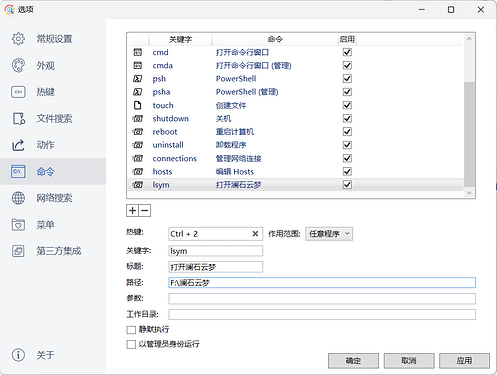
Task: Click the gear icon for 常规设置
Action: coord(18,39)
